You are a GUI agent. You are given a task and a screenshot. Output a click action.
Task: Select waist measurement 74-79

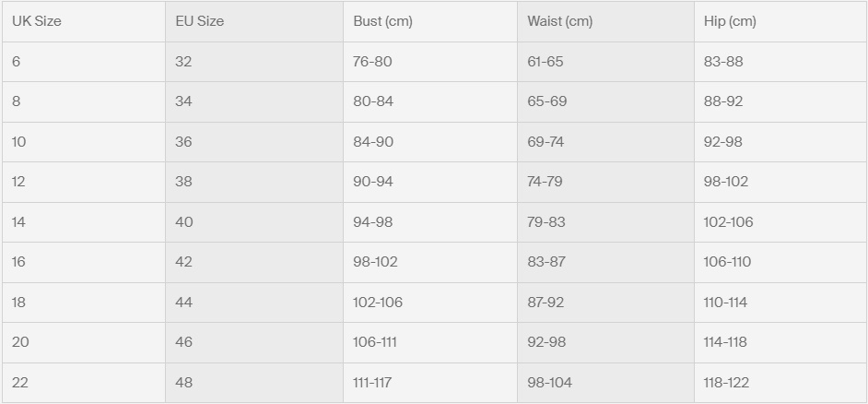coord(545,182)
